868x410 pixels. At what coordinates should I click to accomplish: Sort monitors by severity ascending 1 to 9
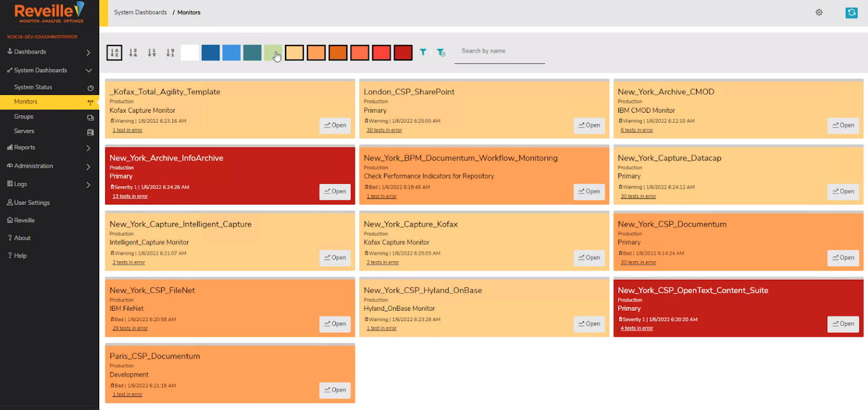pyautogui.click(x=152, y=53)
